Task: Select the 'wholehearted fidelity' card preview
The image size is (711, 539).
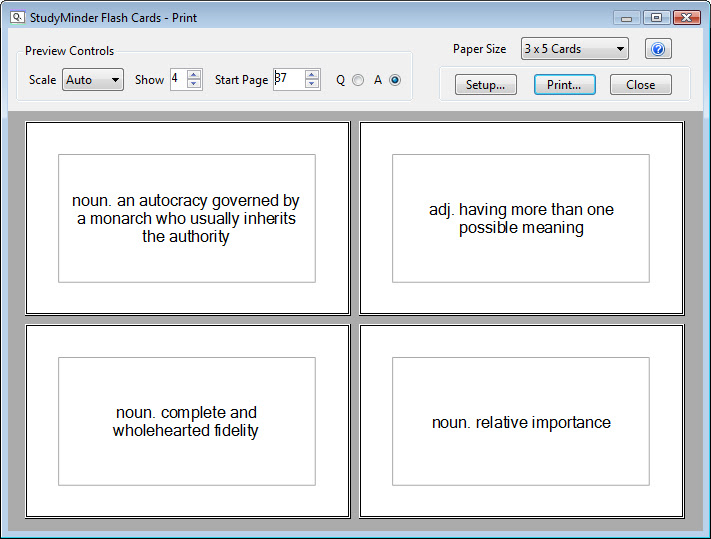Action: pyautogui.click(x=187, y=421)
